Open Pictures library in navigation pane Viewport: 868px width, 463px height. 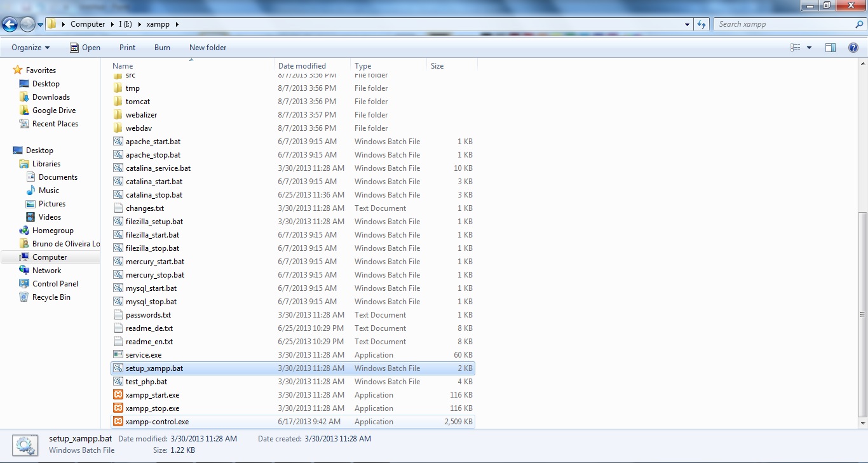(x=51, y=204)
